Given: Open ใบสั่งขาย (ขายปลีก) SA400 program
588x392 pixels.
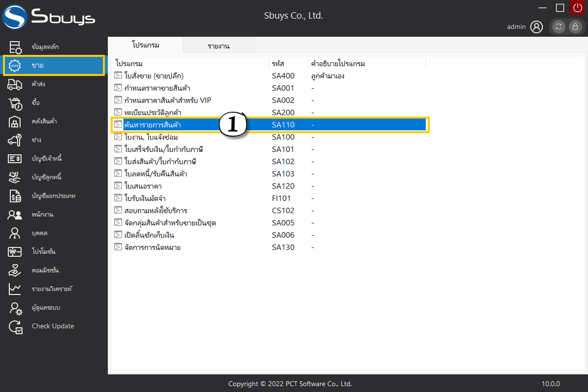Looking at the screenshot, I should [154, 76].
